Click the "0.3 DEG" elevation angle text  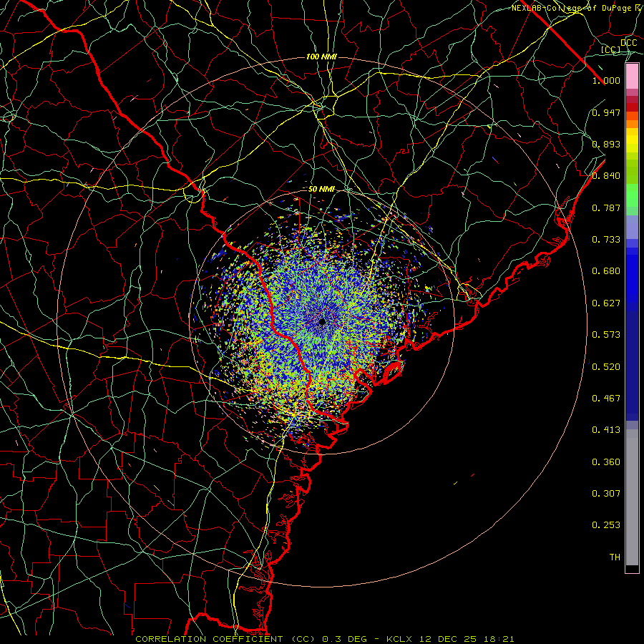point(345,639)
